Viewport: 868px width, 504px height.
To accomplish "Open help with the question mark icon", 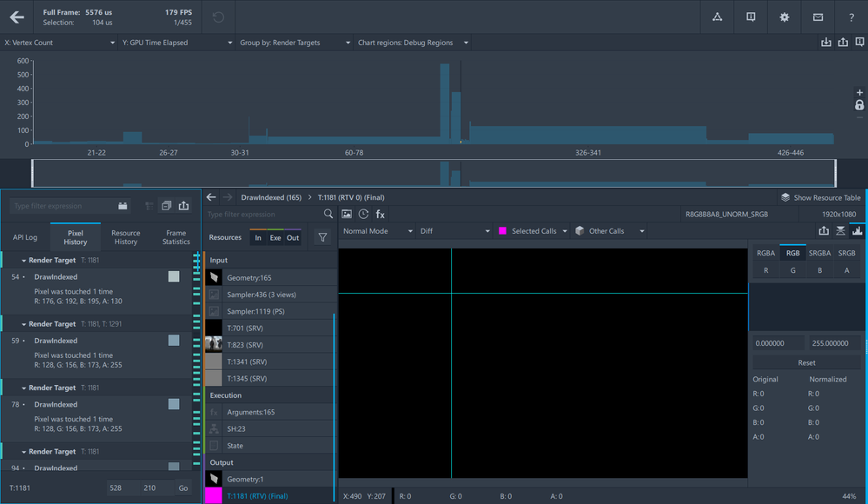I will pyautogui.click(x=851, y=17).
